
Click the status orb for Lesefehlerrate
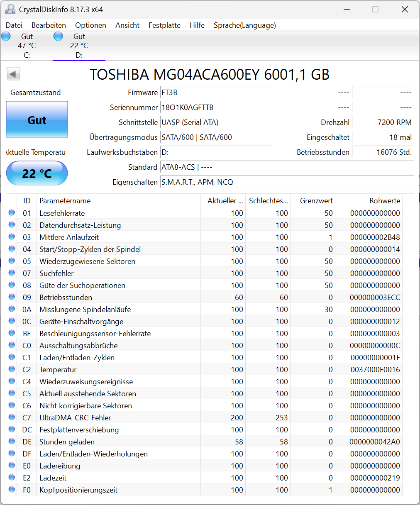pos(12,213)
